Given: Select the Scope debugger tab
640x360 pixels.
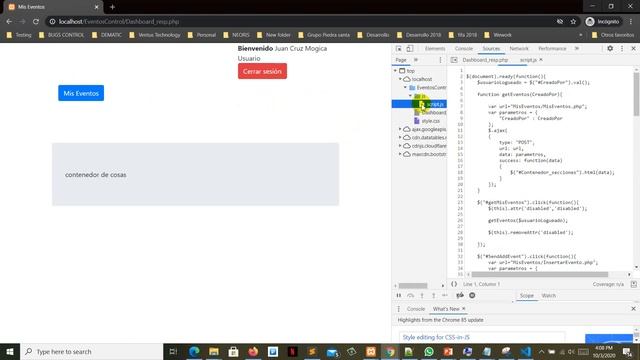Looking at the screenshot, I should coord(527,296).
